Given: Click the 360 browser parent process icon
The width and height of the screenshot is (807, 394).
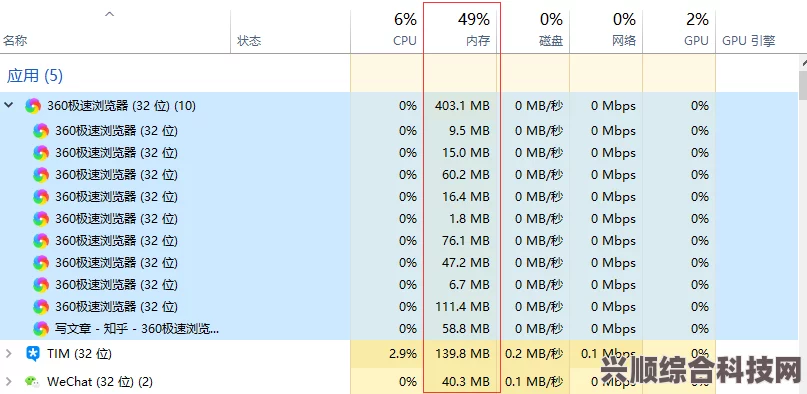Looking at the screenshot, I should click(x=33, y=106).
